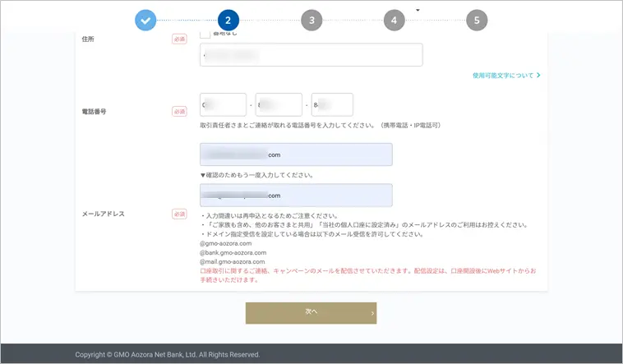Image resolution: width=623 pixels, height=364 pixels.
Task: Click the 住所 address input field
Action: click(311, 55)
